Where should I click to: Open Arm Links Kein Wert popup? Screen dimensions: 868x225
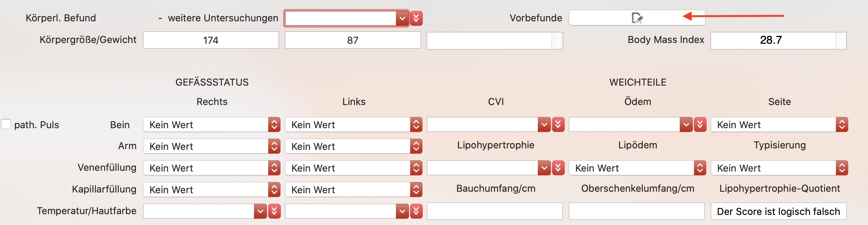pos(353,146)
